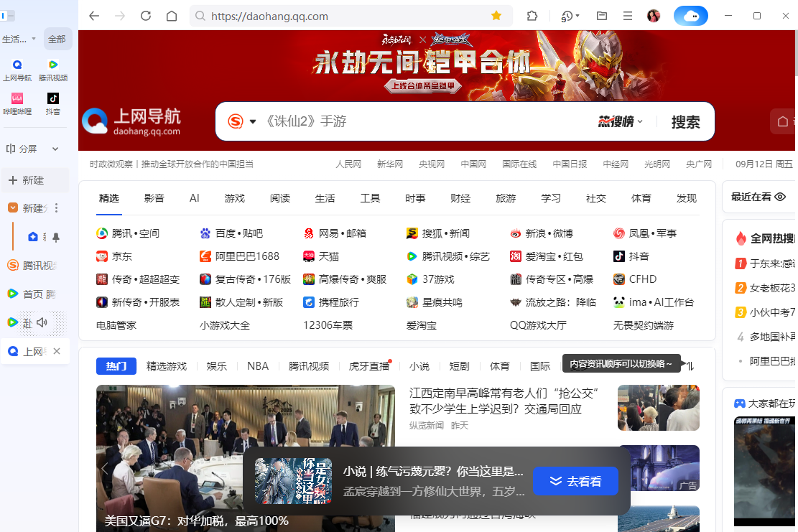The image size is (798, 532).
Task: Toggle the blue cloud switch in title bar
Action: tap(690, 15)
